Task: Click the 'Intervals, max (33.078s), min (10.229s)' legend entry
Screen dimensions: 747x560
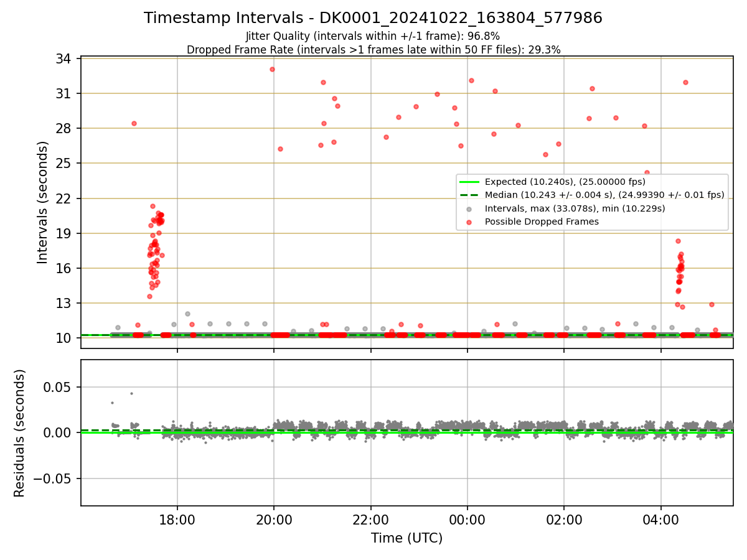Action: click(575, 208)
